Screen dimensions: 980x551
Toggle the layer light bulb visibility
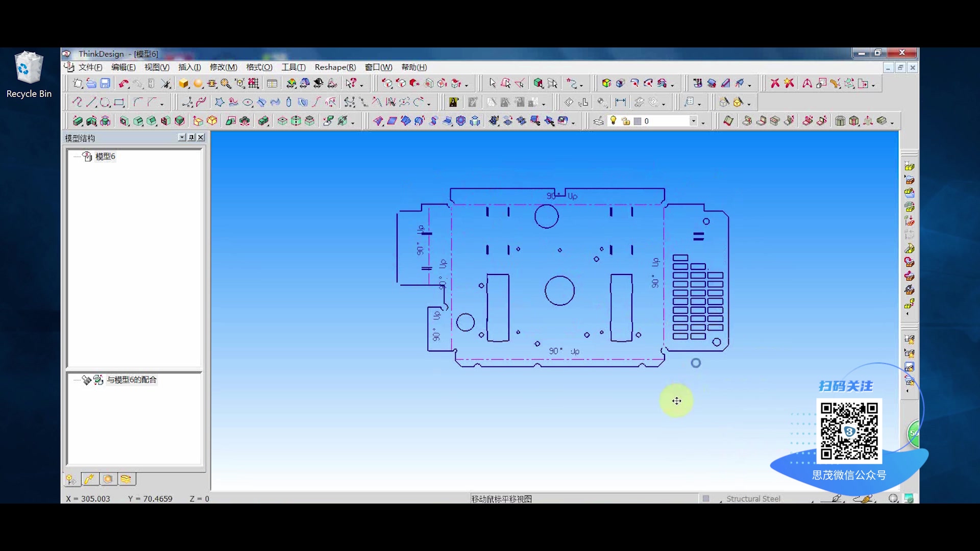click(x=613, y=120)
